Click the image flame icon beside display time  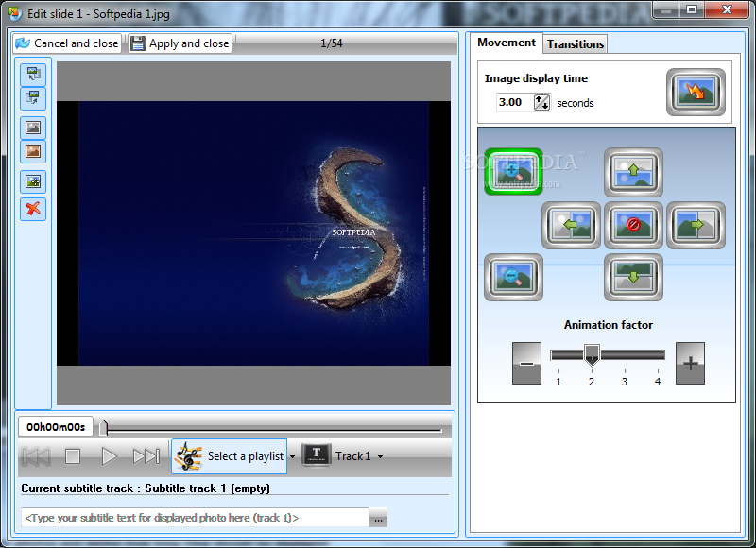click(696, 92)
